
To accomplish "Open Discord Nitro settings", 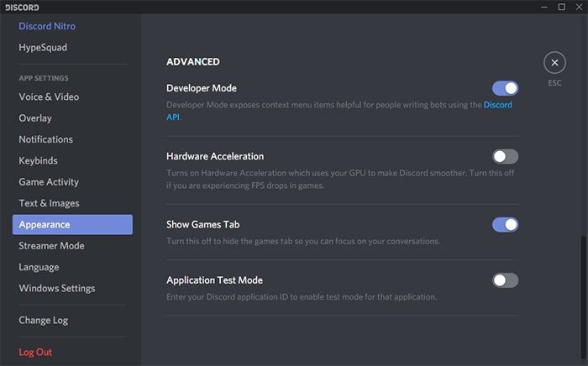I will pyautogui.click(x=47, y=26).
